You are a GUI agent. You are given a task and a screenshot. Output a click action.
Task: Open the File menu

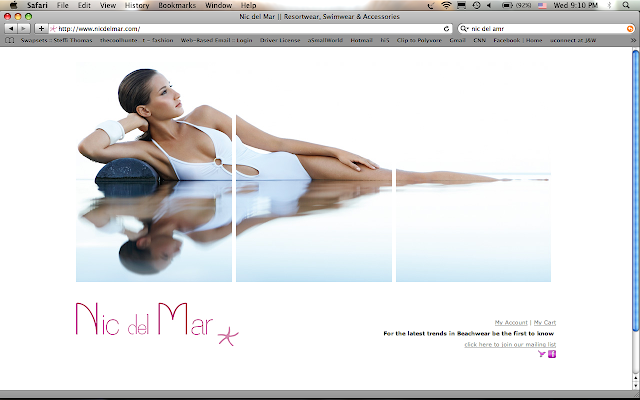[62, 5]
